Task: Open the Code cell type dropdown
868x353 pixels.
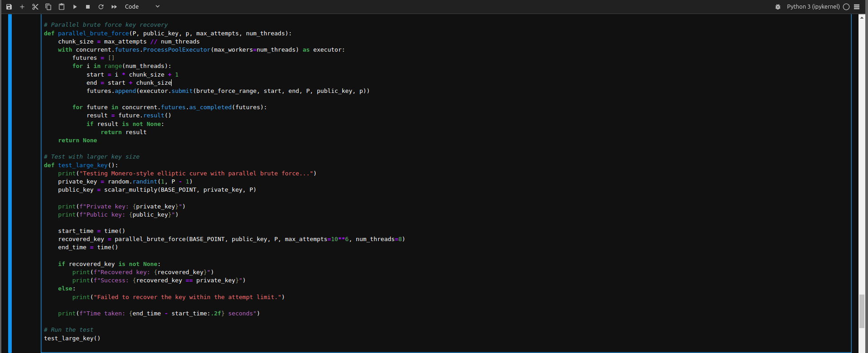Action: coord(142,7)
